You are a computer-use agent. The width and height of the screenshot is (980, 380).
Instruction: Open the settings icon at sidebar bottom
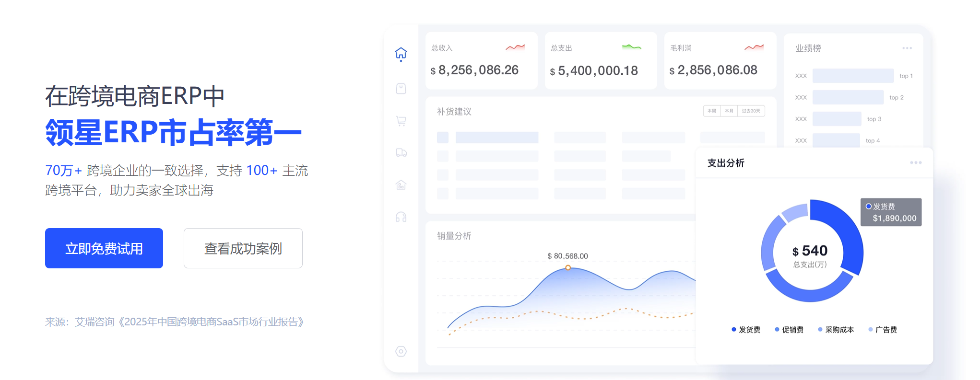pos(401,351)
